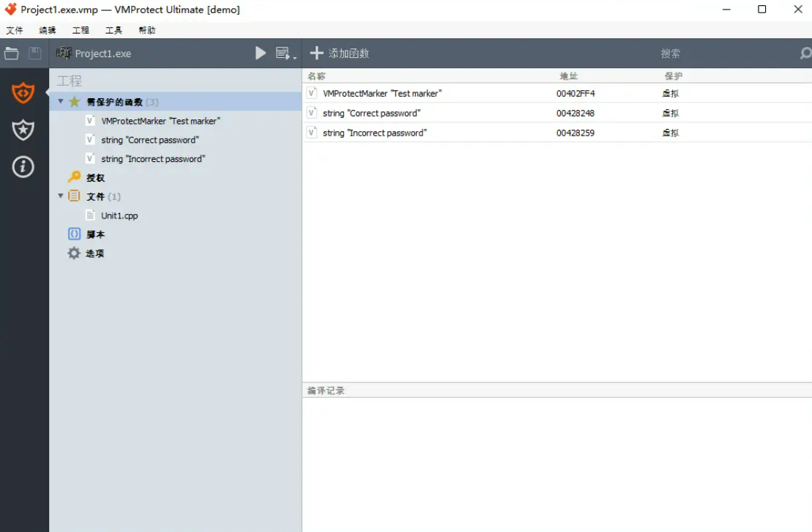Click V icon in table Correct password row

[x=312, y=113]
